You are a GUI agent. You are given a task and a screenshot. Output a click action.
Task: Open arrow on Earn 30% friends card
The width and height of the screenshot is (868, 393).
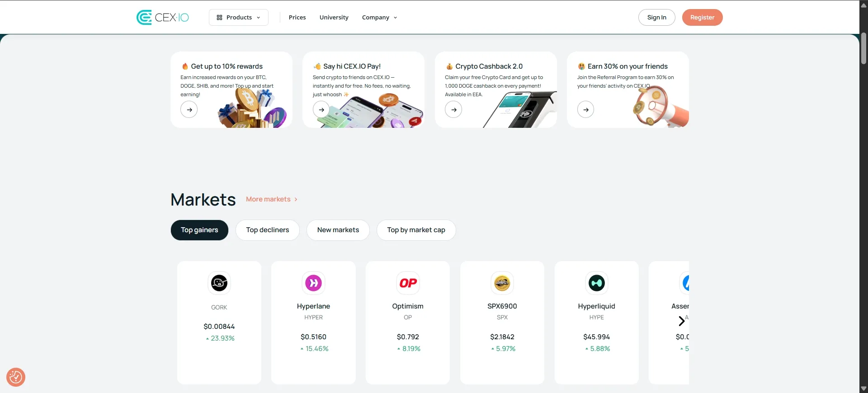(585, 109)
